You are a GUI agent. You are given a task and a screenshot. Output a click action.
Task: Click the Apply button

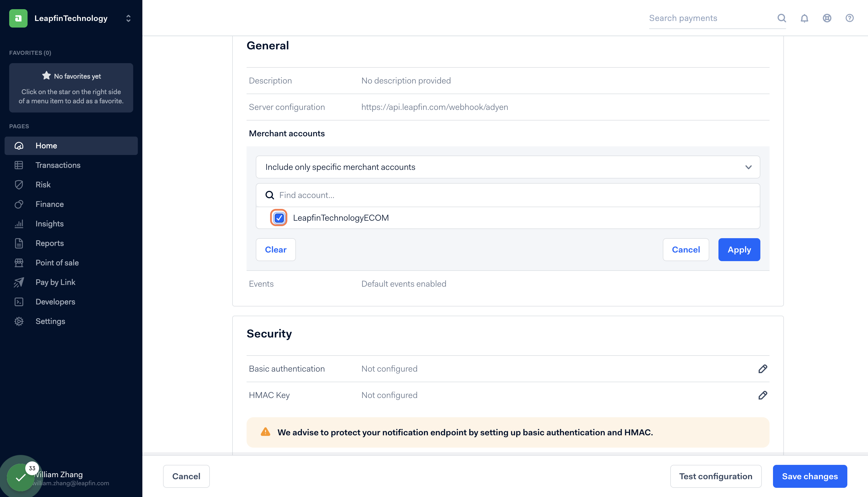[739, 250]
